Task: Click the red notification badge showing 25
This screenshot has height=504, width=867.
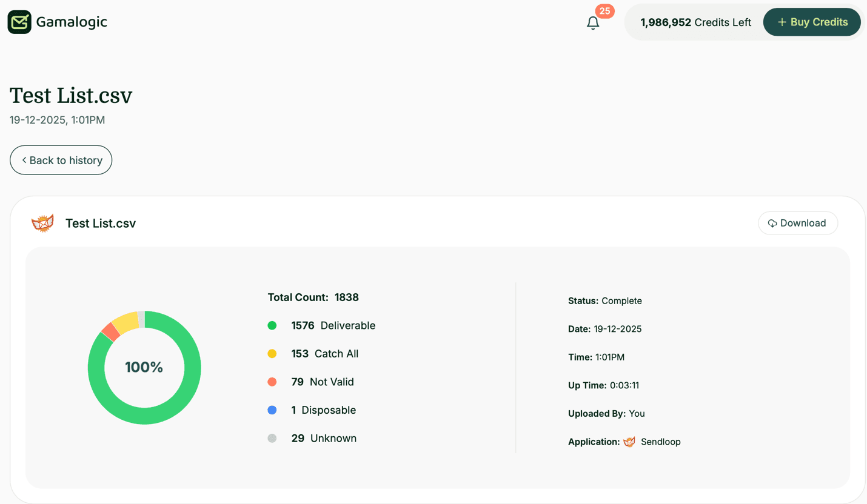Action: pos(604,11)
